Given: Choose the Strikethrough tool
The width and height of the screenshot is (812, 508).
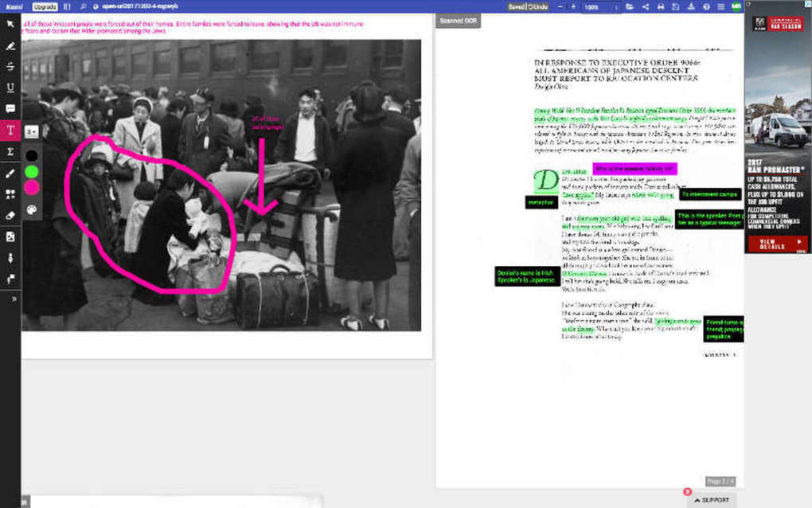Looking at the screenshot, I should 10,67.
